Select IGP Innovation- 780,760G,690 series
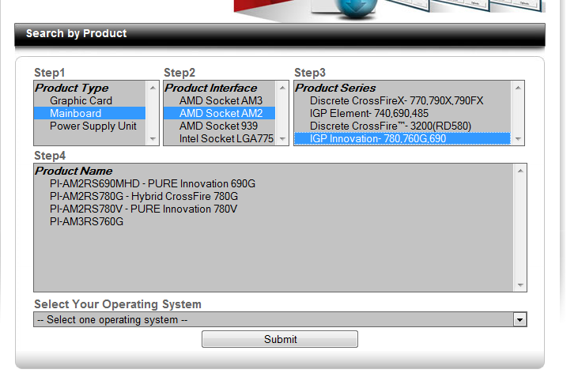Screen dimensions: 578x392 tap(402, 138)
